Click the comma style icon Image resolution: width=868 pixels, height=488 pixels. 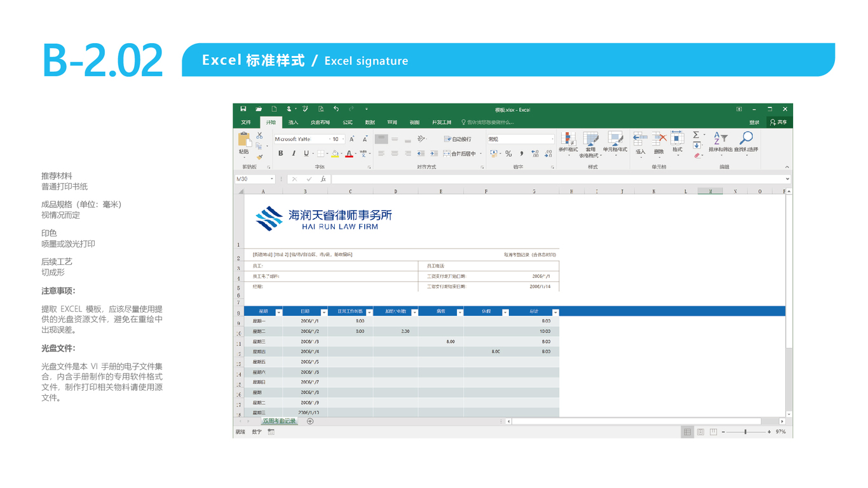522,153
